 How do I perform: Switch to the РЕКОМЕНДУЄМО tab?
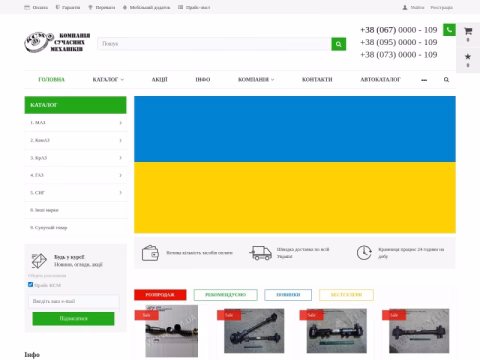click(226, 295)
